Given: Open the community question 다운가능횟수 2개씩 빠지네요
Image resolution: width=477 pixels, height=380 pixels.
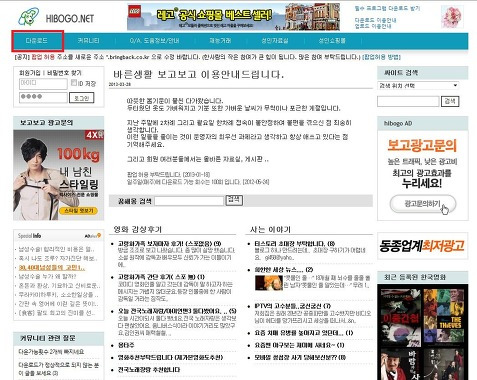Looking at the screenshot, I should [x=51, y=352].
